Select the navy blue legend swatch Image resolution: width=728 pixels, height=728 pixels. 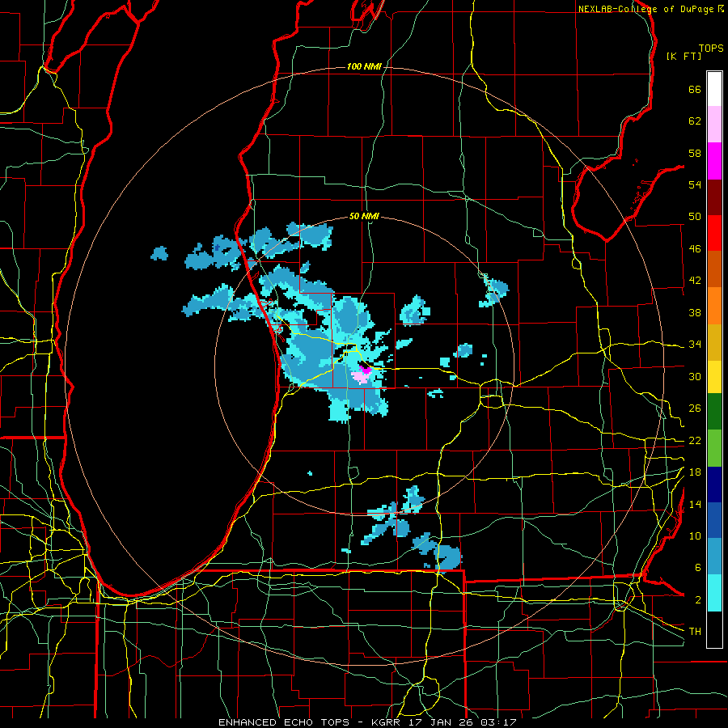tap(714, 485)
